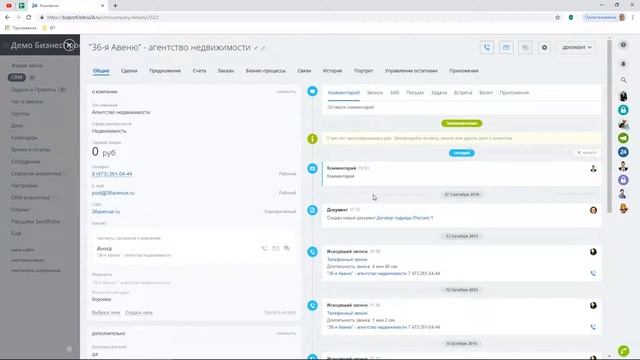Open the Портрет tab
This screenshot has height=360, width=640.
point(363,71)
